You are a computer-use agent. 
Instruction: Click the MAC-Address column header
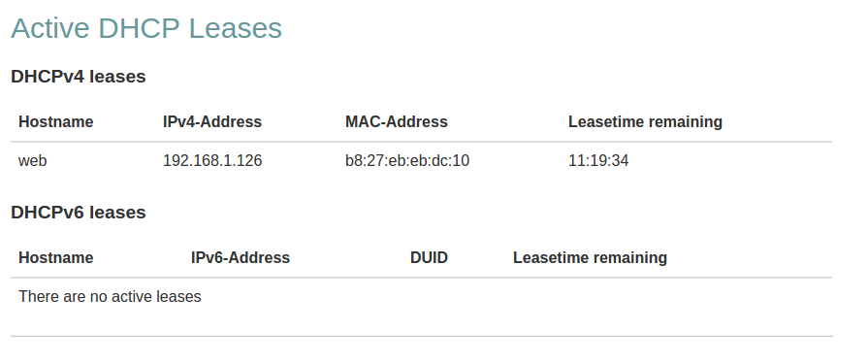[x=397, y=122]
